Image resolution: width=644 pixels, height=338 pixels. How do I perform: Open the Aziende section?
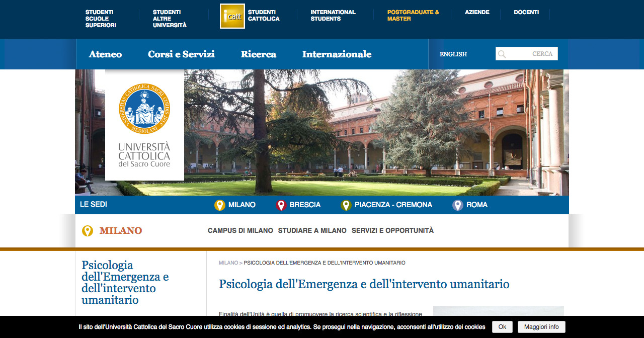tap(477, 12)
